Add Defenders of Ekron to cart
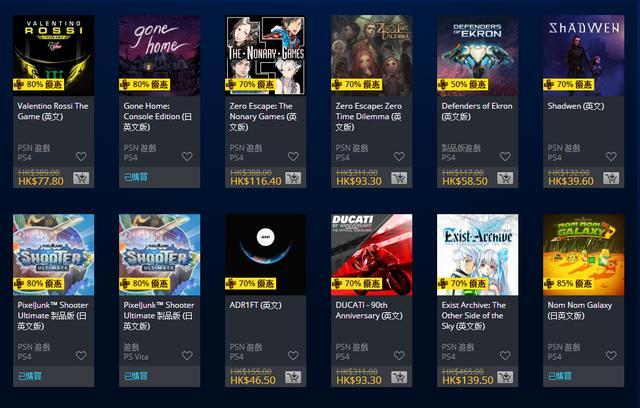 pos(505,178)
